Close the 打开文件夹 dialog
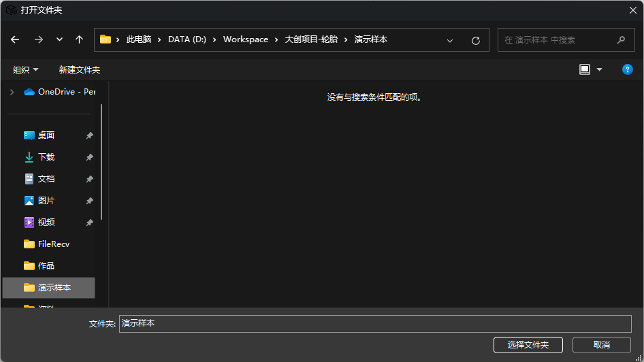644x362 pixels. tap(632, 10)
